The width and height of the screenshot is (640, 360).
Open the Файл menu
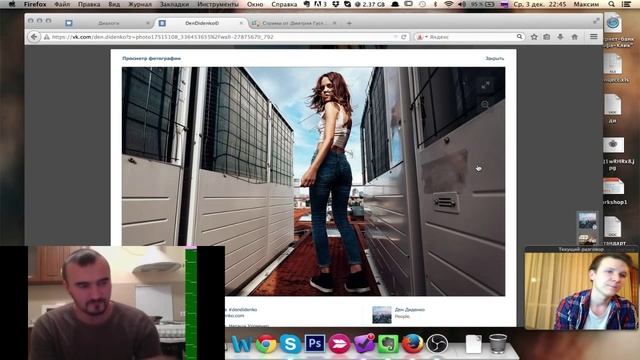pyautogui.click(x=62, y=4)
